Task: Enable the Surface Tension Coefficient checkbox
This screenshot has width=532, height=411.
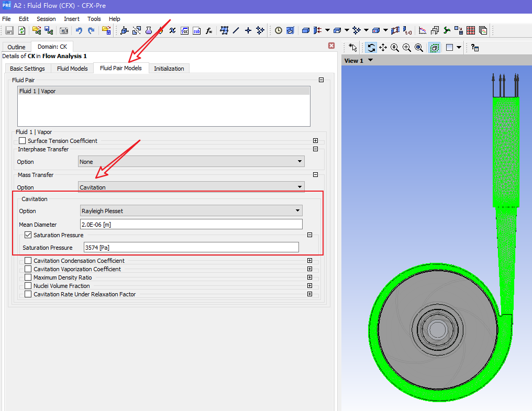Action: click(x=22, y=141)
